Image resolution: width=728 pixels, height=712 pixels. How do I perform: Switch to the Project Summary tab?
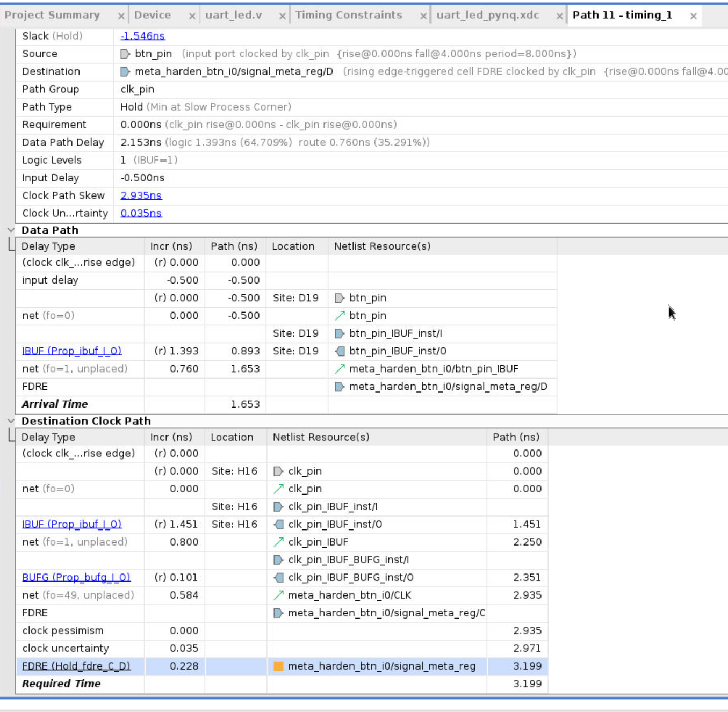(52, 15)
